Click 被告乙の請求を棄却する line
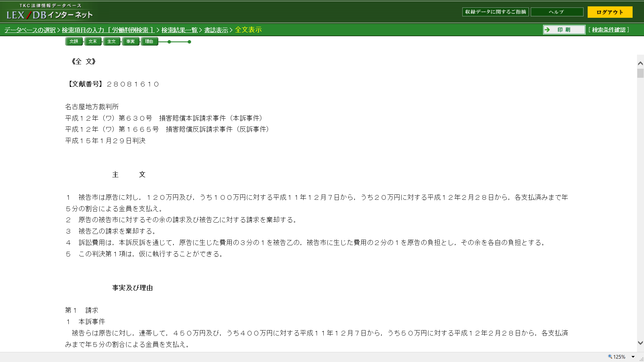 coord(112,231)
